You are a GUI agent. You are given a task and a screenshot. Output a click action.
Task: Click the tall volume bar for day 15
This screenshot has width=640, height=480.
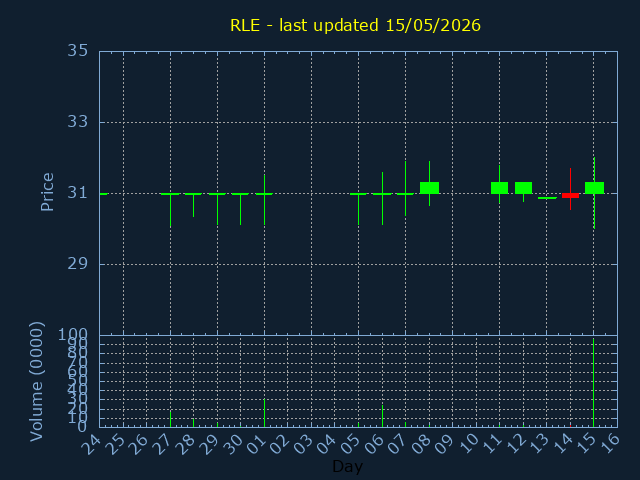(x=593, y=382)
